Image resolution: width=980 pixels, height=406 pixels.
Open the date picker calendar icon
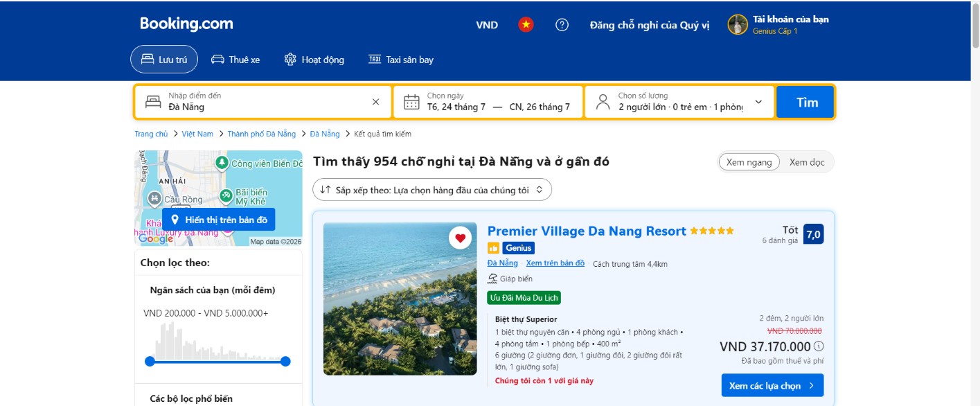point(411,102)
